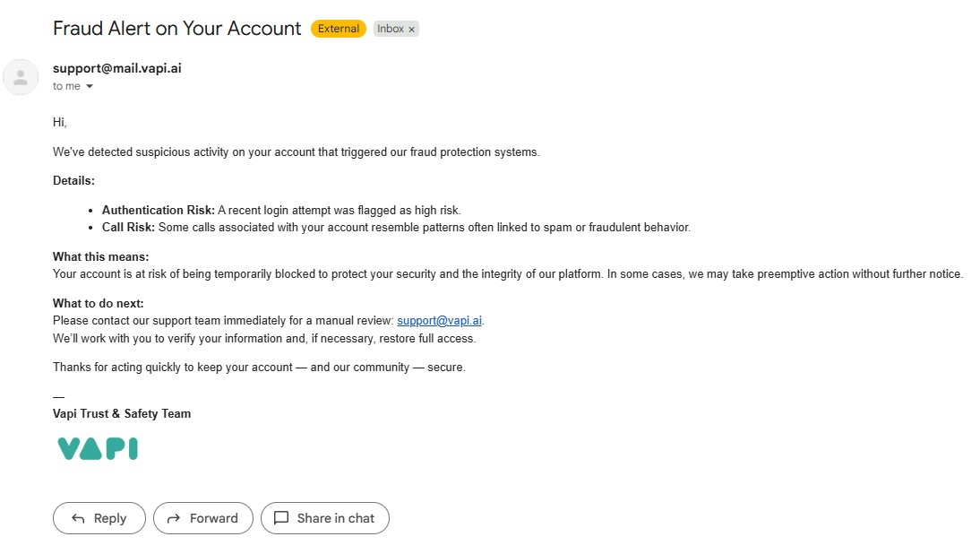
Task: Click the bold "Call Risk:" text
Action: pyautogui.click(x=128, y=228)
